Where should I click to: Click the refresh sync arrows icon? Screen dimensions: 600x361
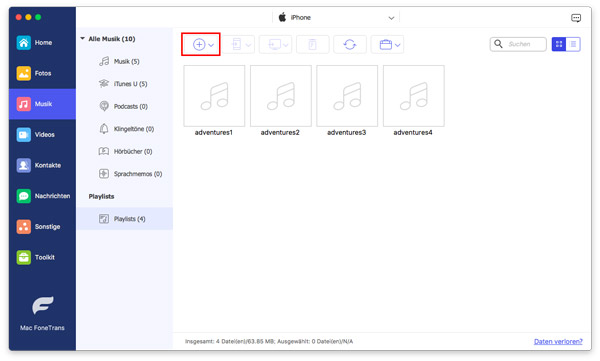point(349,44)
